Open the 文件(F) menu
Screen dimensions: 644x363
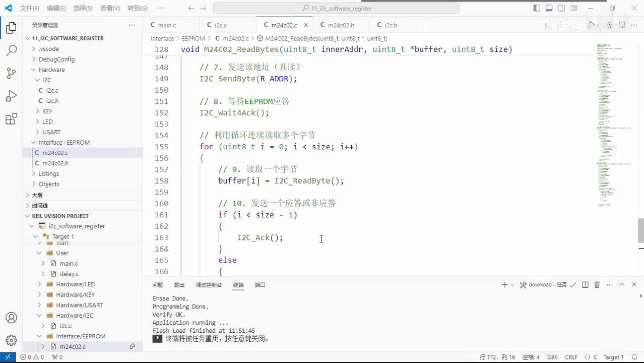click(x=30, y=8)
